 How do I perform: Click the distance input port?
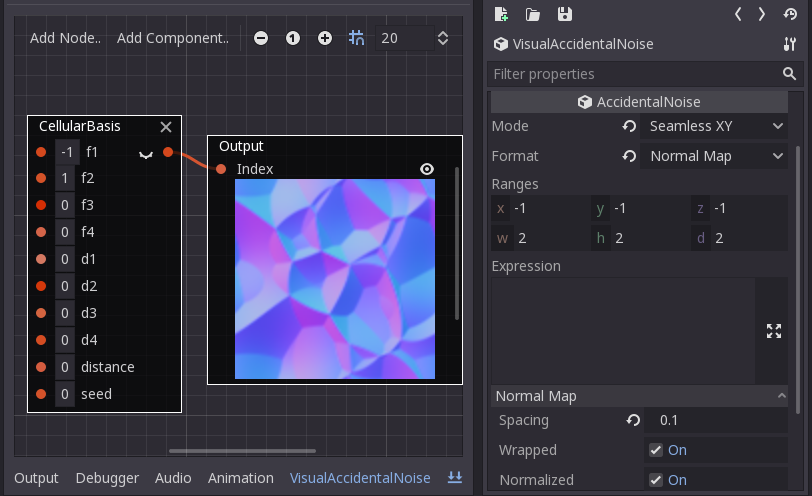[x=41, y=367]
